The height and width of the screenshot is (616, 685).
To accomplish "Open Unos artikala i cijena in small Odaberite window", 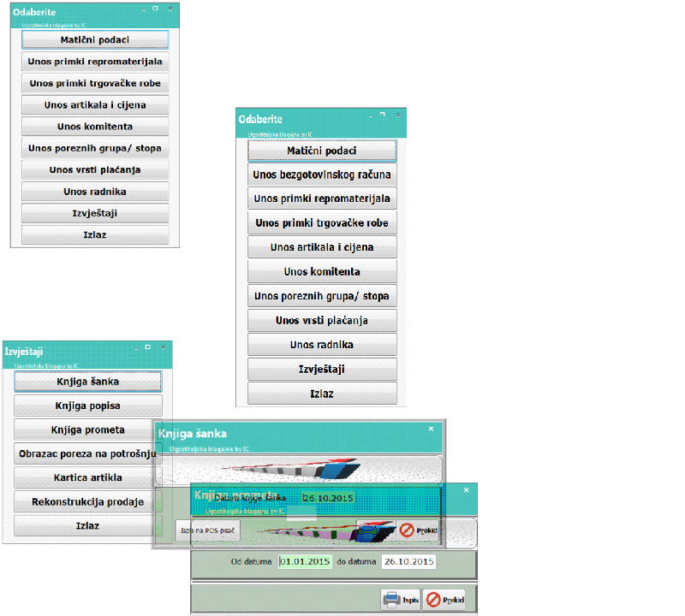I will point(95,104).
